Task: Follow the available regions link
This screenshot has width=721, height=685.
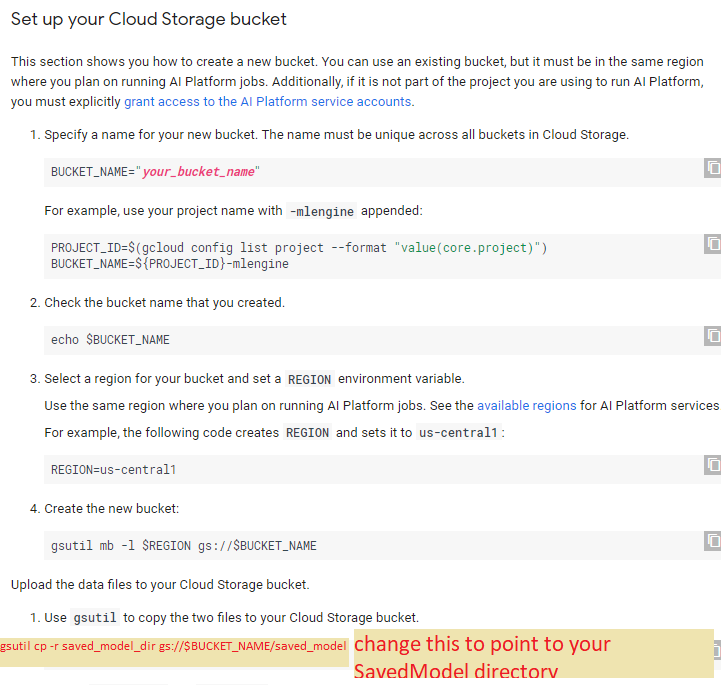Action: (x=526, y=406)
